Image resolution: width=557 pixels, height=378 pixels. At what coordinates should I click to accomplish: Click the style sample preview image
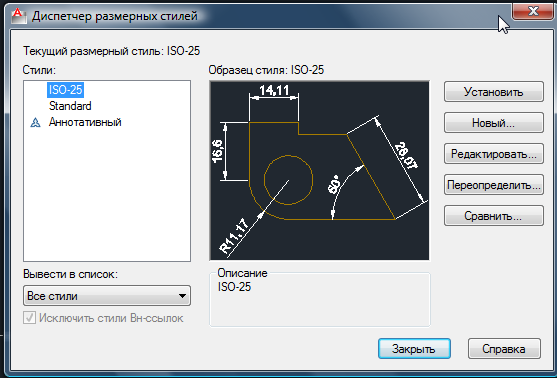tap(319, 171)
